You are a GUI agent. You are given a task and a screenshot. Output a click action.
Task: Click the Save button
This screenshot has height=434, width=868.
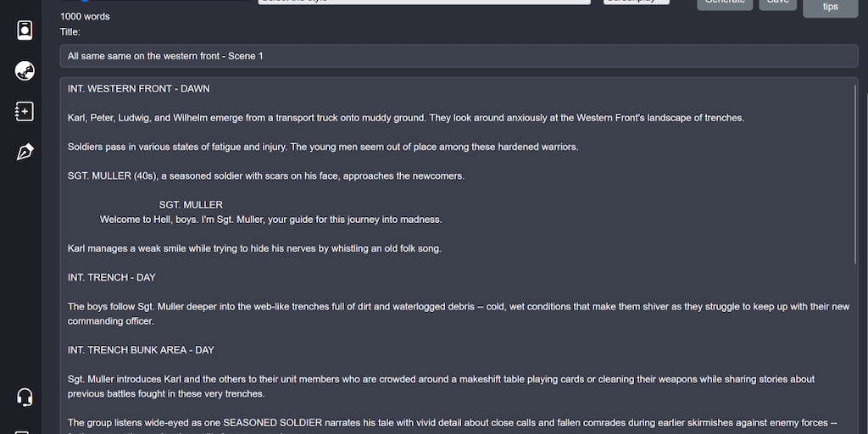pos(777,3)
